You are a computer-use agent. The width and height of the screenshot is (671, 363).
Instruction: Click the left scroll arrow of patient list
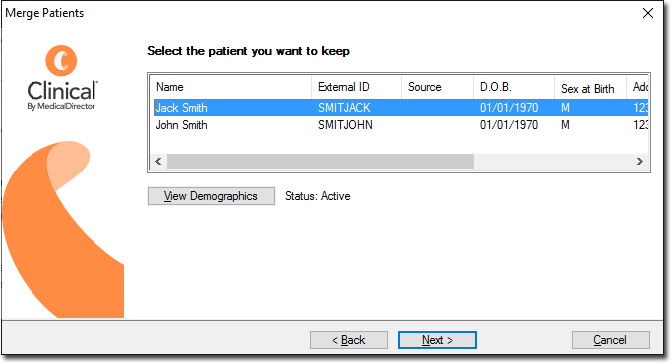pos(158,161)
